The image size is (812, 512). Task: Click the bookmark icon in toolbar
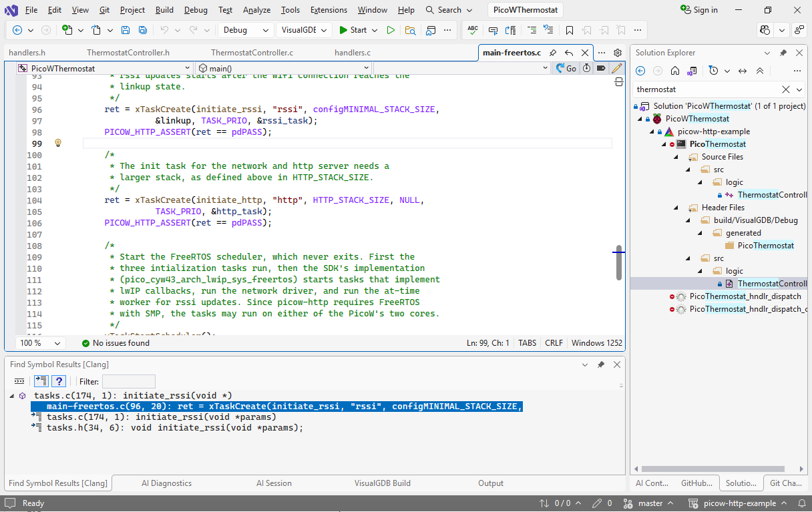click(x=569, y=30)
